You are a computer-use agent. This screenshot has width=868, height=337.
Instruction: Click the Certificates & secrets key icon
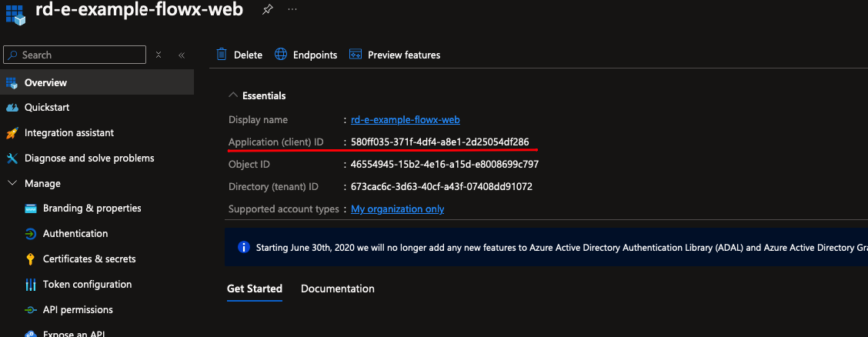pyautogui.click(x=31, y=259)
